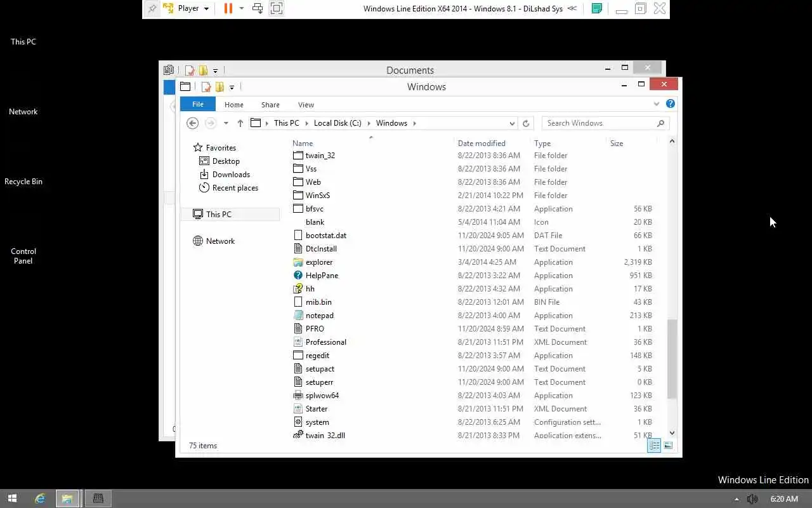Click the File Explorer taskbar button

pyautogui.click(x=67, y=499)
